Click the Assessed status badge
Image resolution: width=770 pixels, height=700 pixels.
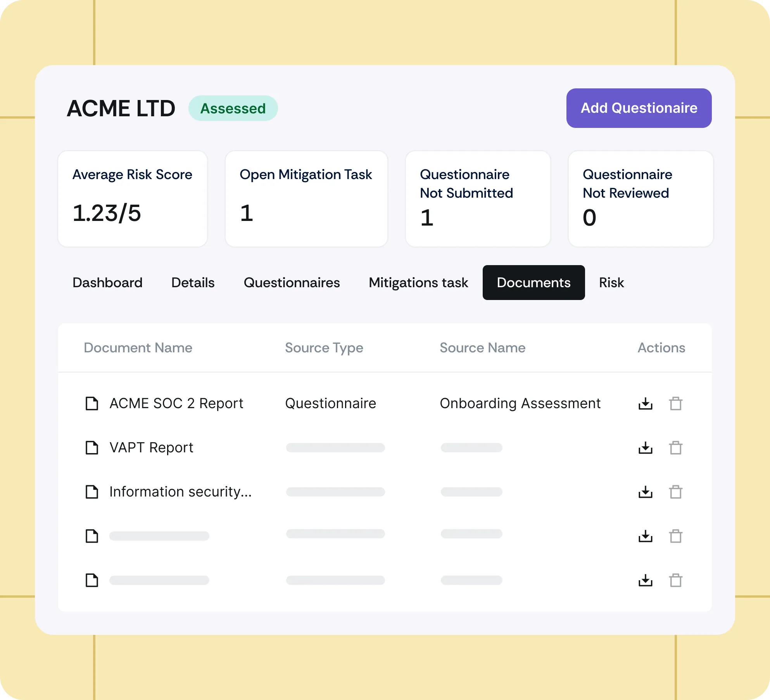click(x=233, y=108)
